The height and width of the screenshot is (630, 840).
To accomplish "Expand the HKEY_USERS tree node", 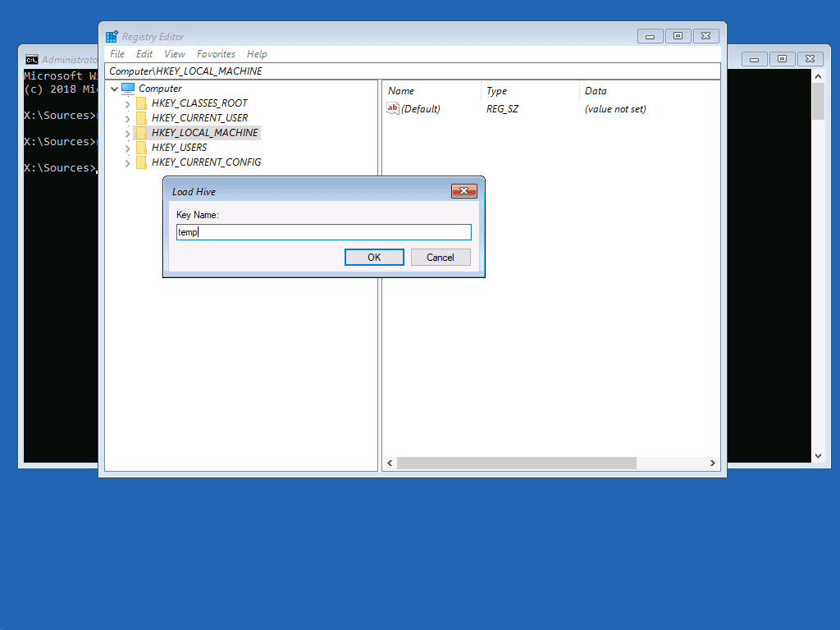I will pyautogui.click(x=127, y=147).
